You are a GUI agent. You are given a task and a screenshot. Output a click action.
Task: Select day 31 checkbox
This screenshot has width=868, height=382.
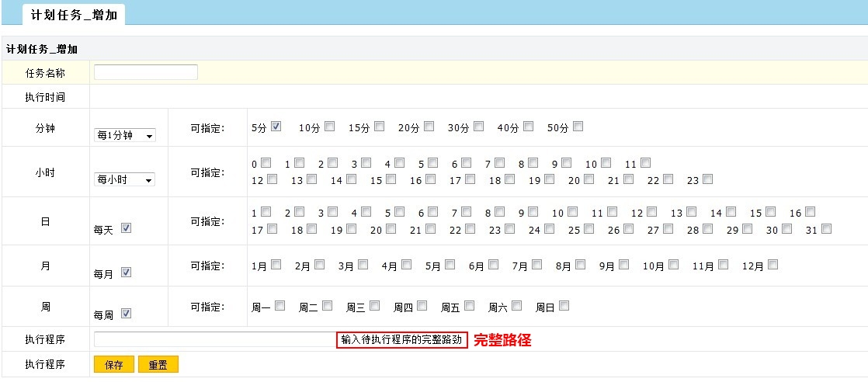pos(826,229)
